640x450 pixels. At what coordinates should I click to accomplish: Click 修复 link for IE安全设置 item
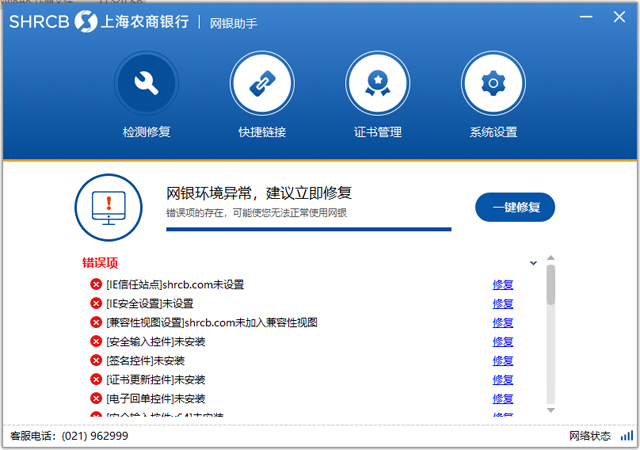[503, 303]
